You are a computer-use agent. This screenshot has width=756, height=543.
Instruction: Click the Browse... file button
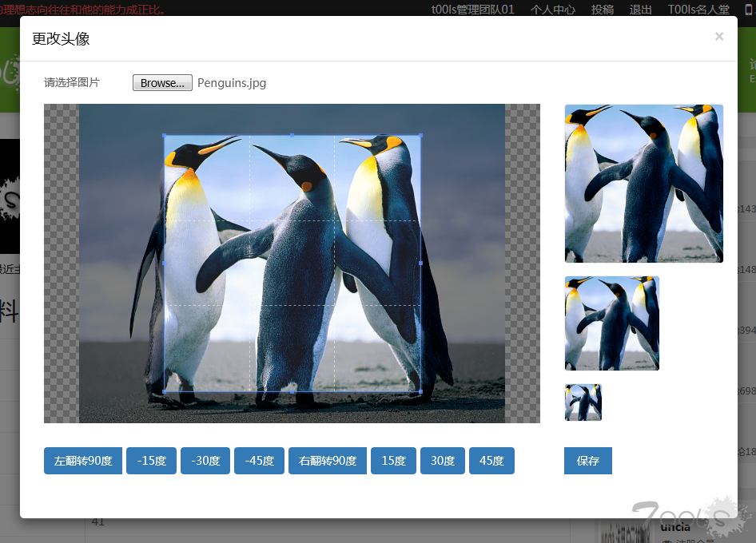click(162, 83)
